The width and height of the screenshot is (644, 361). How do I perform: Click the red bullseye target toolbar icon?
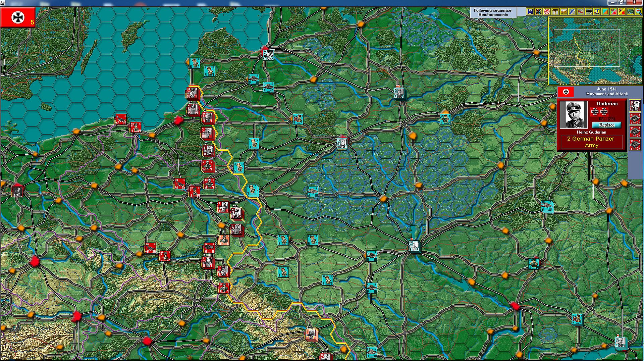547,12
